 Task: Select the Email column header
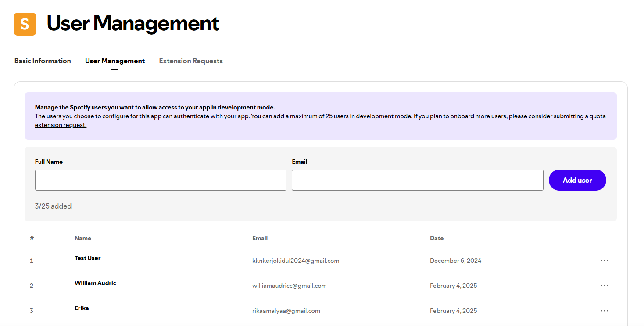(x=260, y=238)
